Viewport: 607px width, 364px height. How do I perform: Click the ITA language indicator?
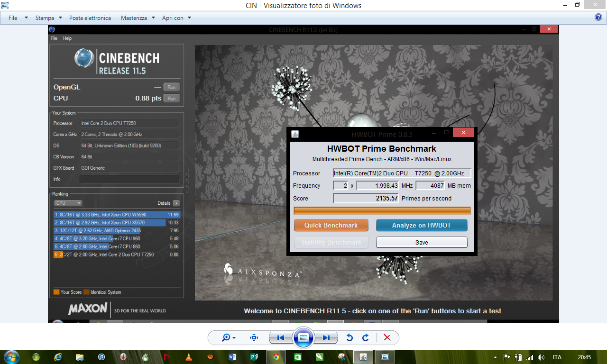(x=557, y=357)
